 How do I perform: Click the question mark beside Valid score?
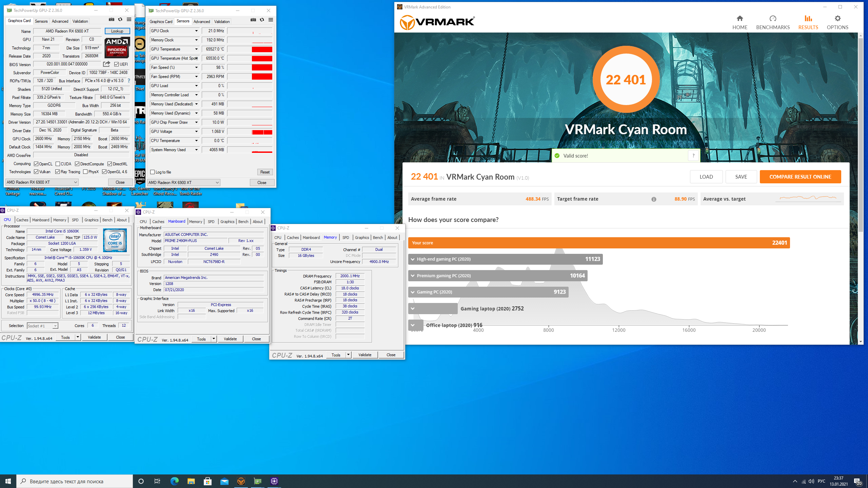point(693,156)
